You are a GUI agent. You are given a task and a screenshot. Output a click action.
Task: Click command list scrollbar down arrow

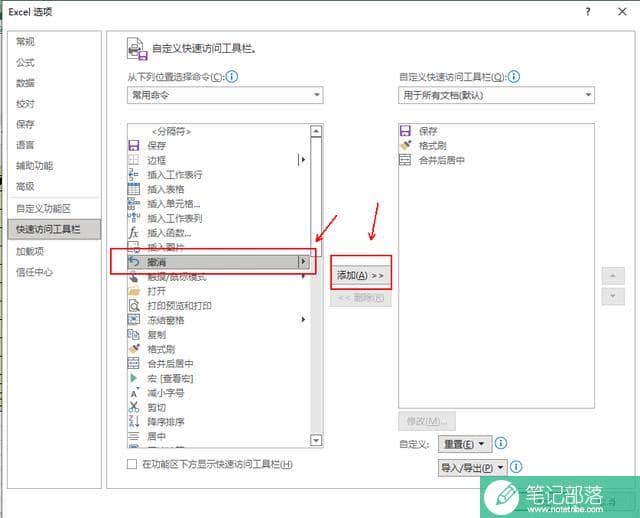tap(316, 440)
